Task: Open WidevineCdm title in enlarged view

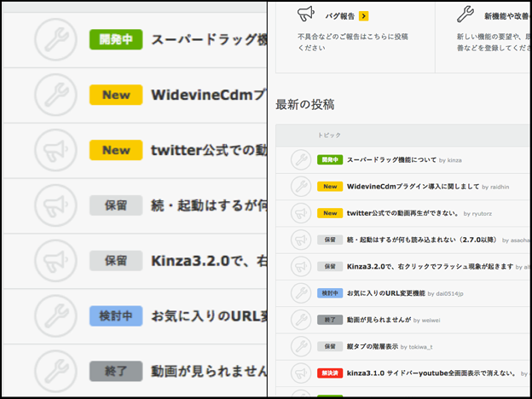Action: click(209, 95)
